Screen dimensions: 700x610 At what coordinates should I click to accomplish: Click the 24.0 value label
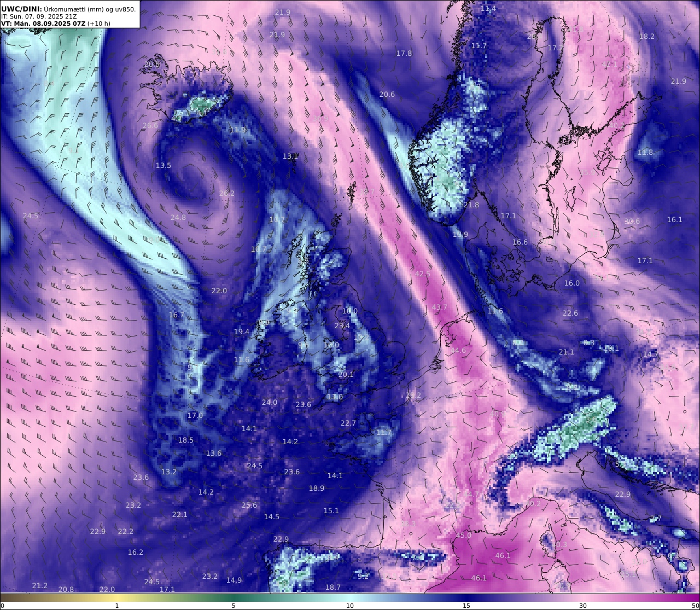click(270, 402)
